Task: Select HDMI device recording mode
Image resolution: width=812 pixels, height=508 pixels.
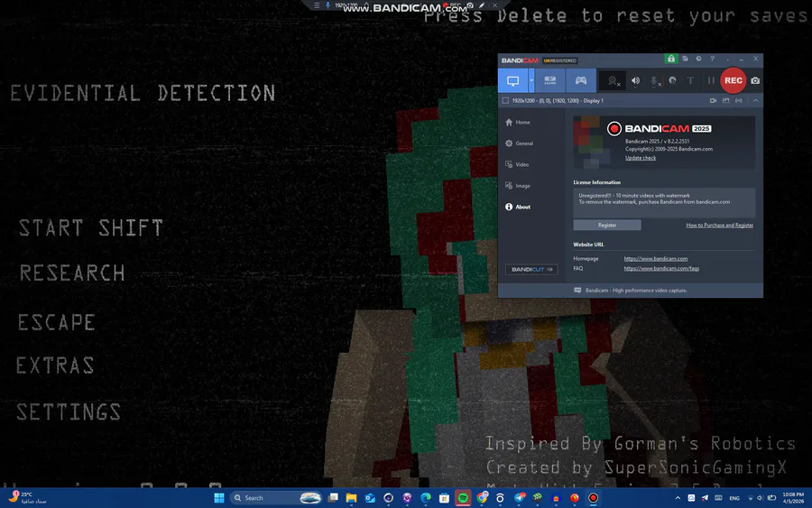Action: tap(550, 81)
